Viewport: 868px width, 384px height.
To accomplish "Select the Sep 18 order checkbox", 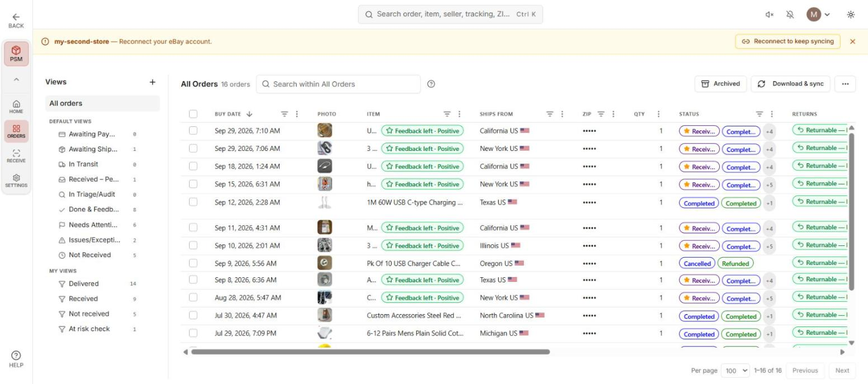I will tap(194, 167).
